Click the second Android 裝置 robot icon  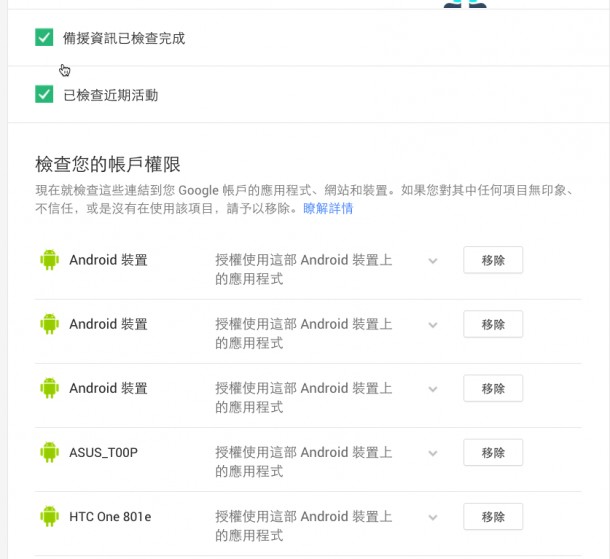point(49,324)
